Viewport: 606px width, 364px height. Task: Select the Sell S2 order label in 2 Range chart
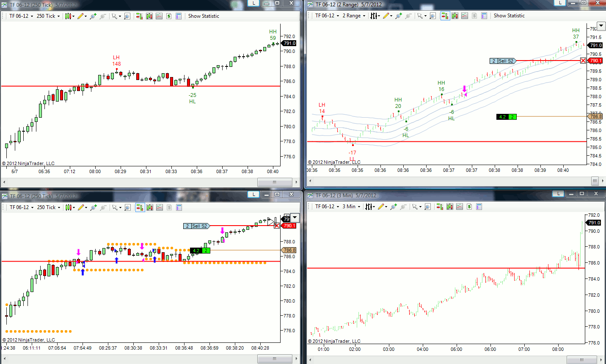click(503, 61)
